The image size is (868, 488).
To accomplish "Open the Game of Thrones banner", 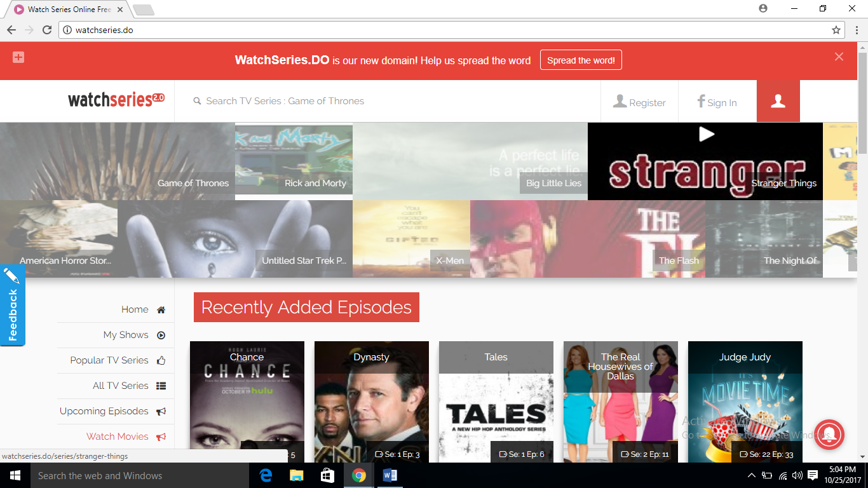I will [118, 161].
